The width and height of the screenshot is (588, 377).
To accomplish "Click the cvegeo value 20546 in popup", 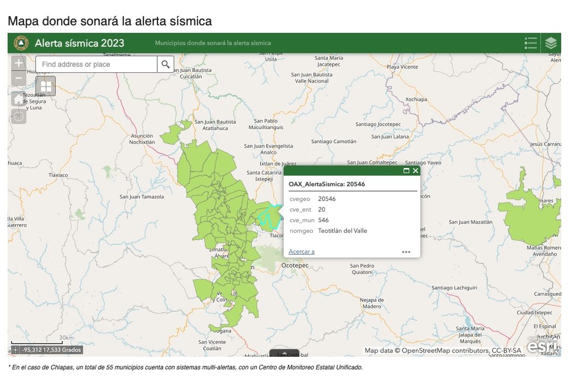I will [x=327, y=199].
